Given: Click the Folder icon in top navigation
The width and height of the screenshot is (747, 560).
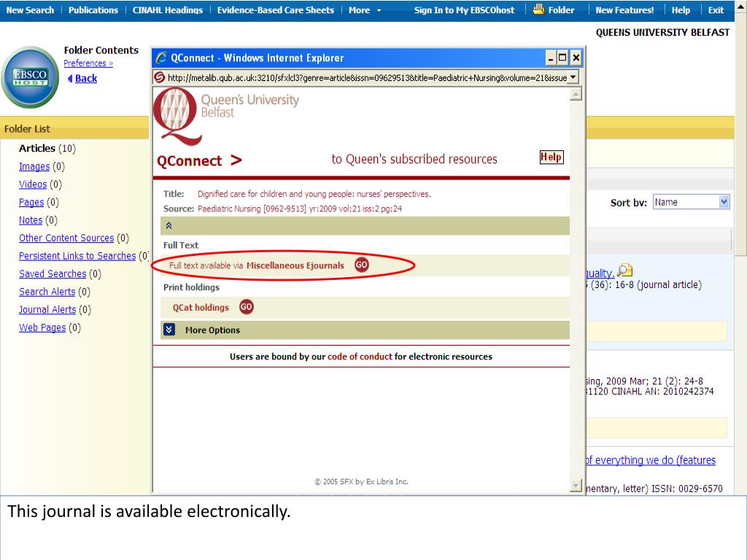Looking at the screenshot, I should 538,9.
